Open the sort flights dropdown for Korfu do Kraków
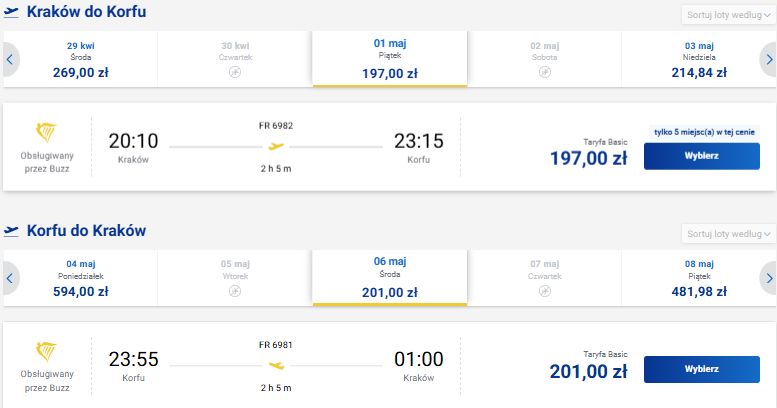Screen dimensions: 777x408 point(728,233)
